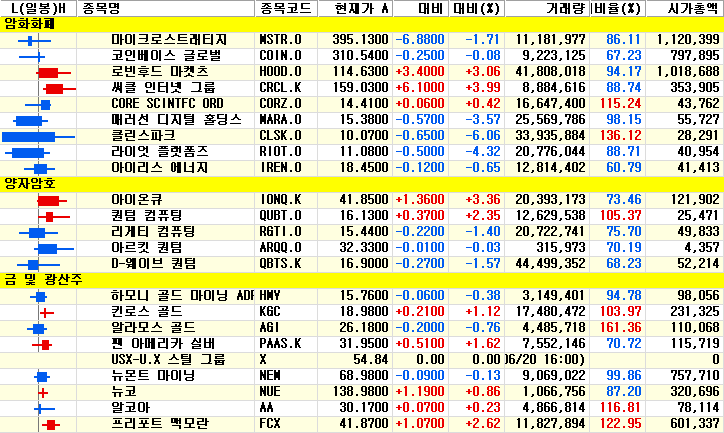Click price 138.9800 for NUE

click(x=360, y=391)
